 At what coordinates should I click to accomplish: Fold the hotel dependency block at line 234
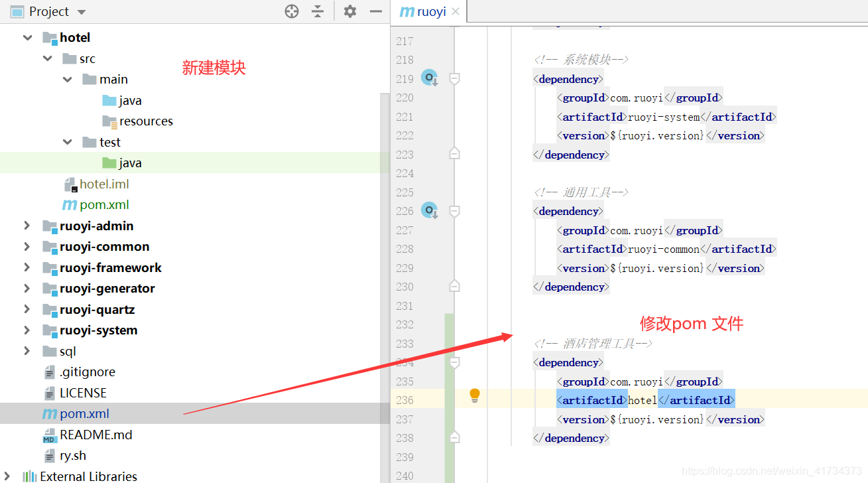point(454,362)
